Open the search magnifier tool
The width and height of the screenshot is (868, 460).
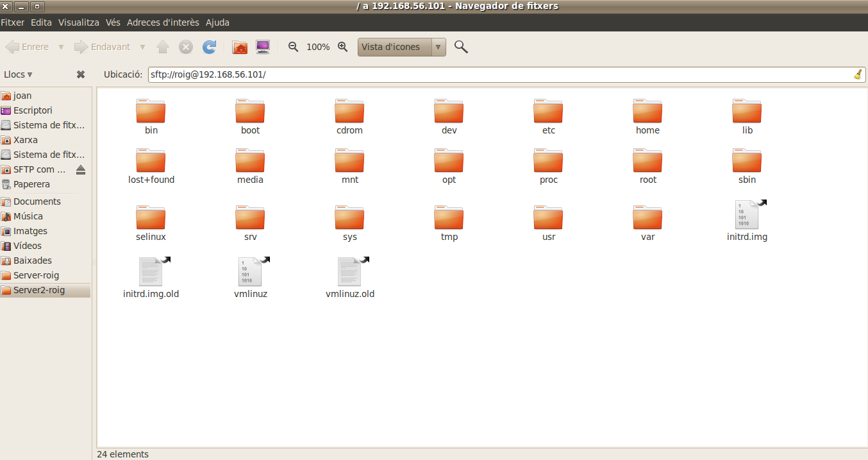pyautogui.click(x=461, y=47)
